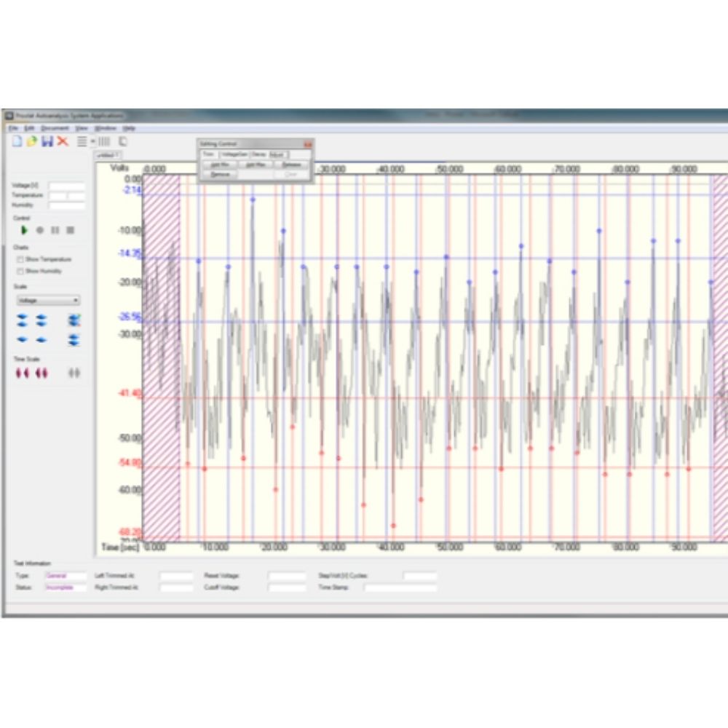Switch to the Adjust tab in the dialog
This screenshot has height=728, width=728.
(x=277, y=154)
